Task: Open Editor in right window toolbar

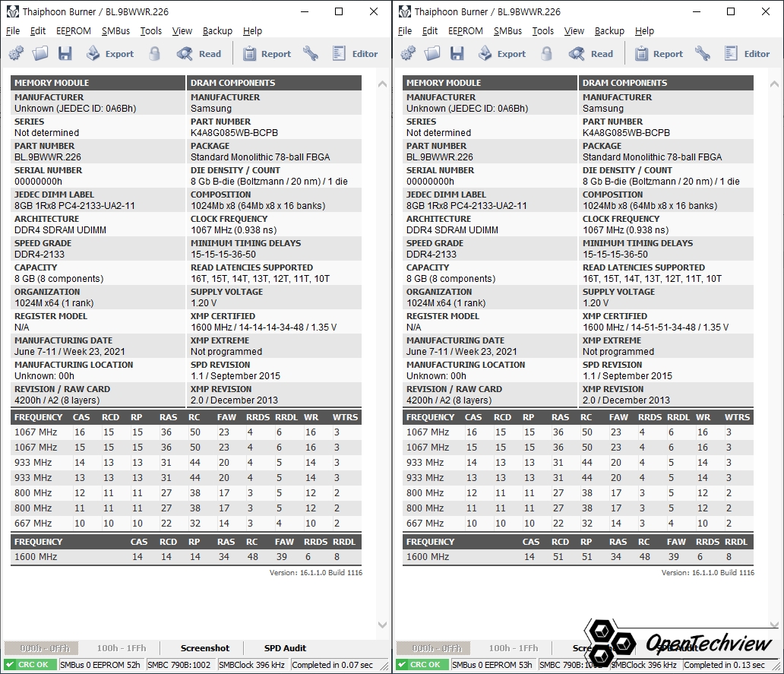Action: pos(747,53)
